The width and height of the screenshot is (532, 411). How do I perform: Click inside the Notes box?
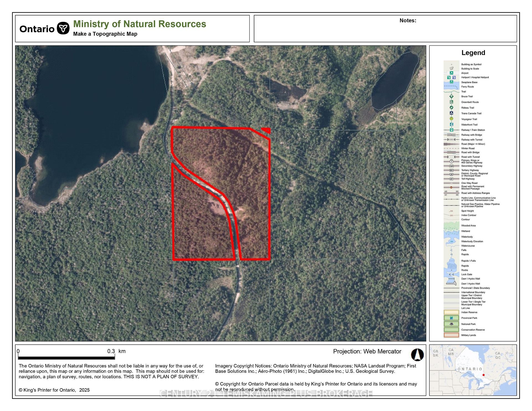(385, 29)
